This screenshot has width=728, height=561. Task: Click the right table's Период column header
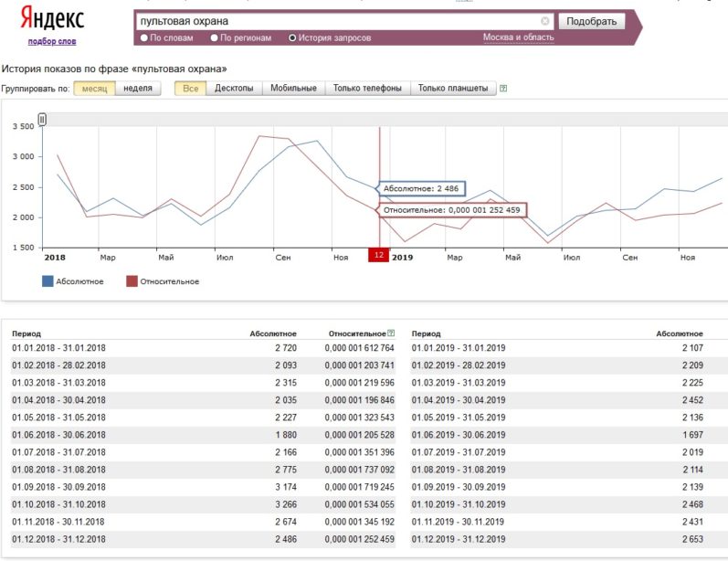(x=427, y=333)
